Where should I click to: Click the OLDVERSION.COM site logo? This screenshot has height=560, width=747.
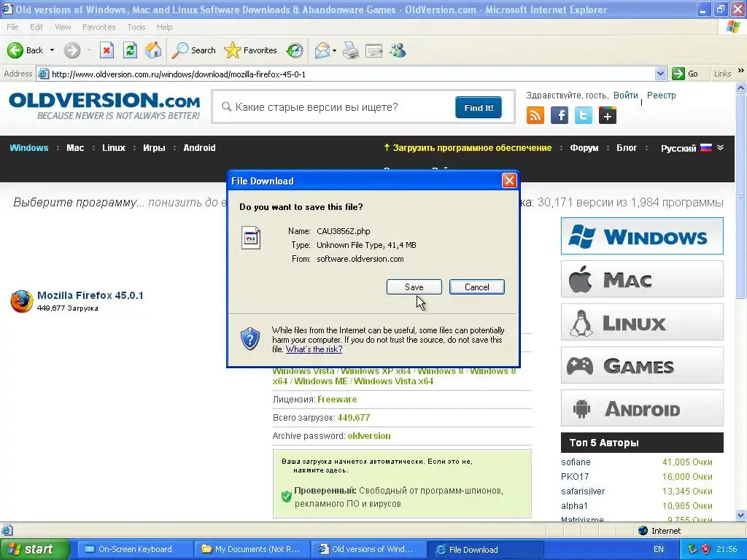coord(104,106)
